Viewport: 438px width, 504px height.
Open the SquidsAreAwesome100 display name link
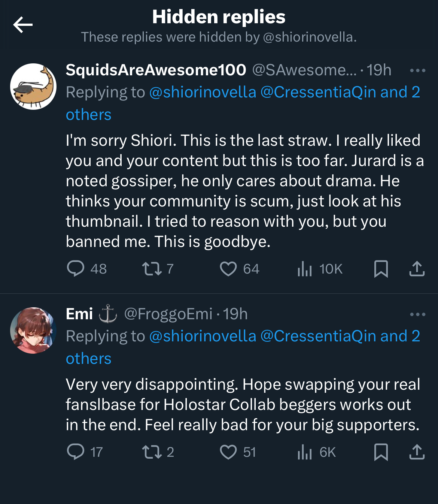click(156, 70)
